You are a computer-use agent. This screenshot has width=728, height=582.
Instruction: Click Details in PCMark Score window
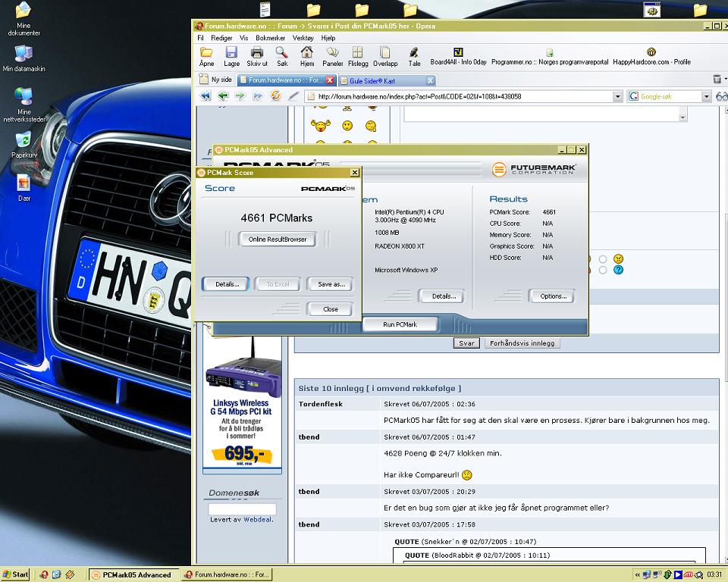point(227,284)
